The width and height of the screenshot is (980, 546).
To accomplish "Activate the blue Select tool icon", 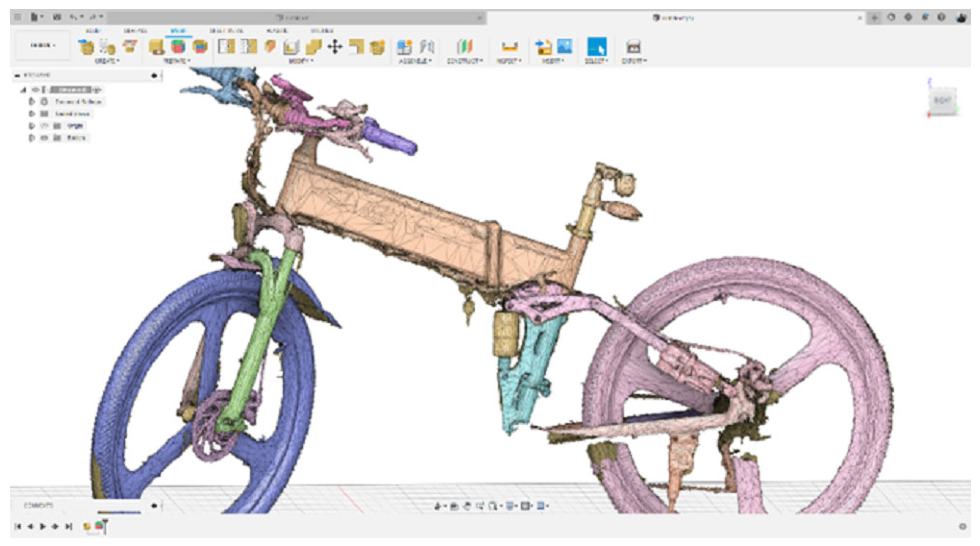I will point(597,47).
